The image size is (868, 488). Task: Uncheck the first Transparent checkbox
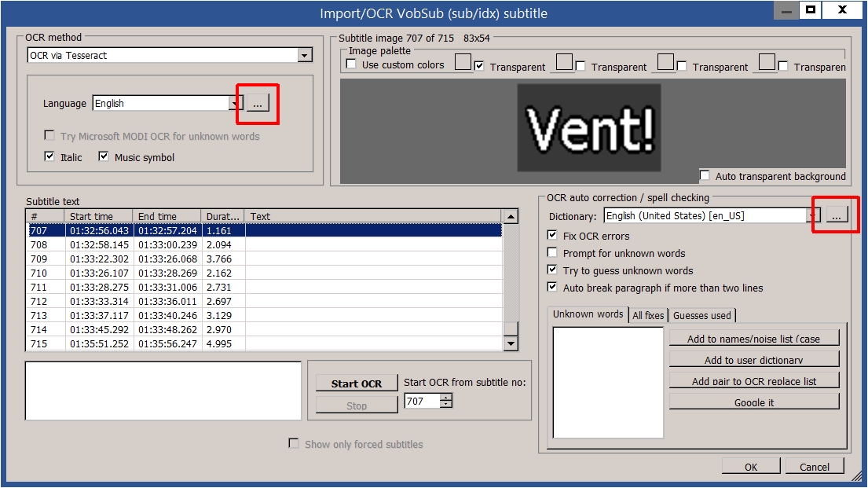point(479,67)
